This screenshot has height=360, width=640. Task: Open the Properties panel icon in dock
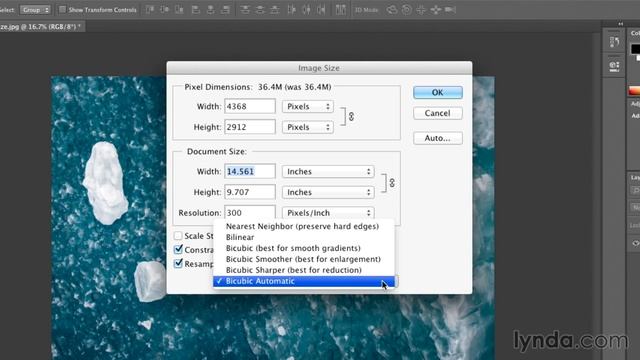[x=614, y=66]
